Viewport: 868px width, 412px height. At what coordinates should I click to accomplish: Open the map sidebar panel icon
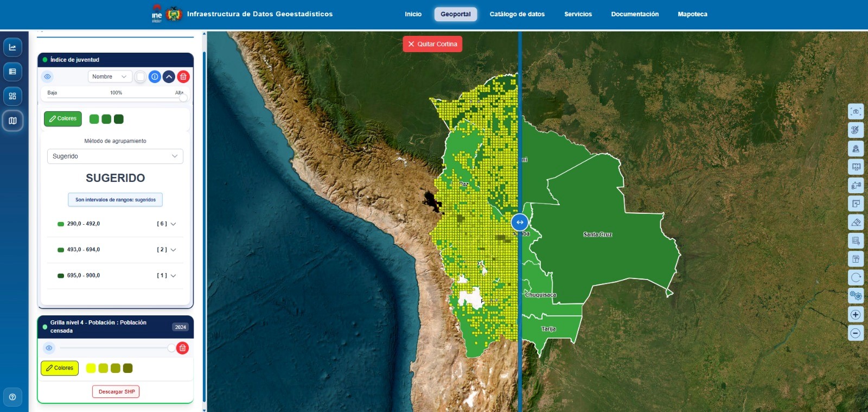12,121
